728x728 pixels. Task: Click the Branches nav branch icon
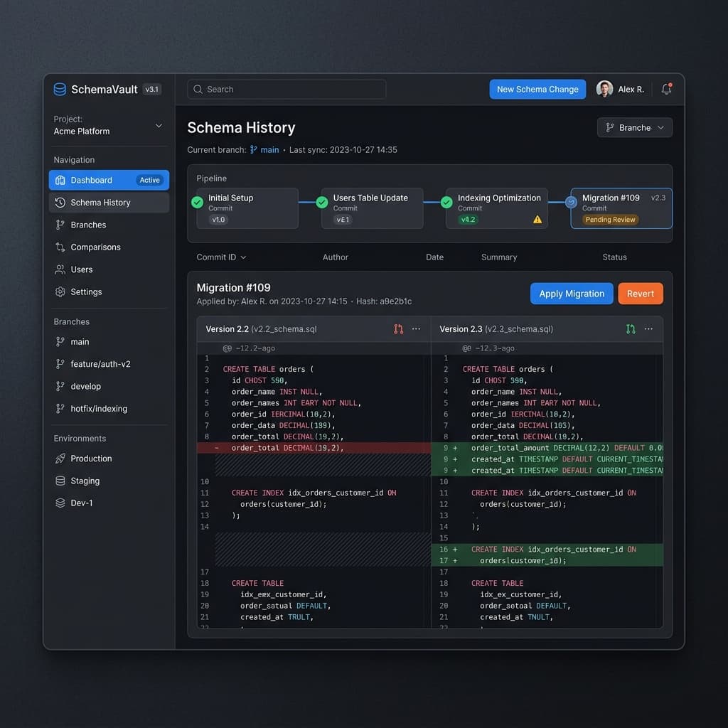[60, 225]
